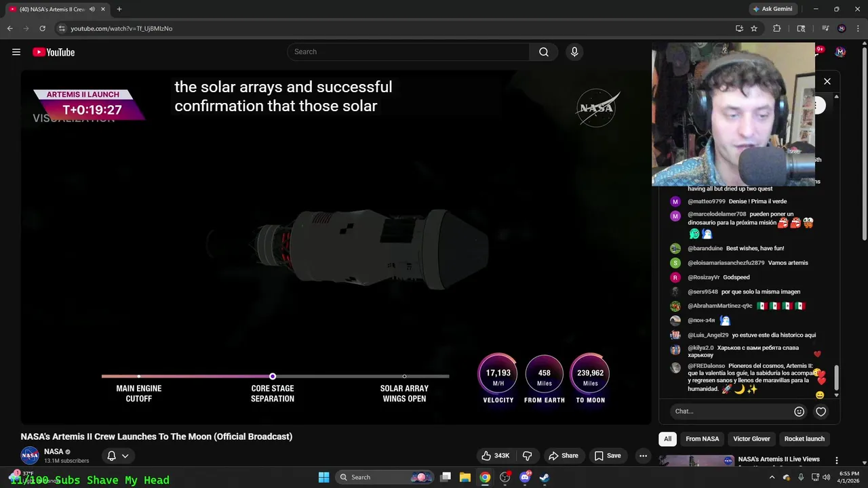
Task: Open a new browser tab
Action: [119, 9]
